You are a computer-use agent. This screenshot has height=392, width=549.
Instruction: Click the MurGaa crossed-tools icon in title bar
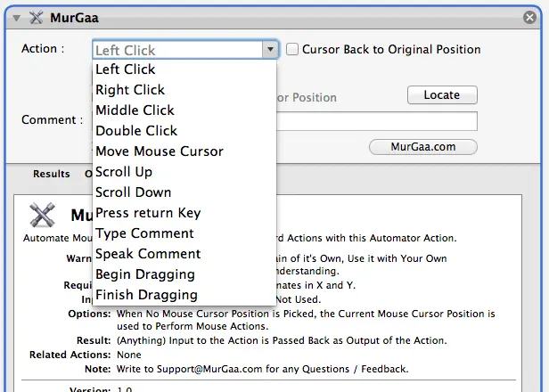coord(37,17)
